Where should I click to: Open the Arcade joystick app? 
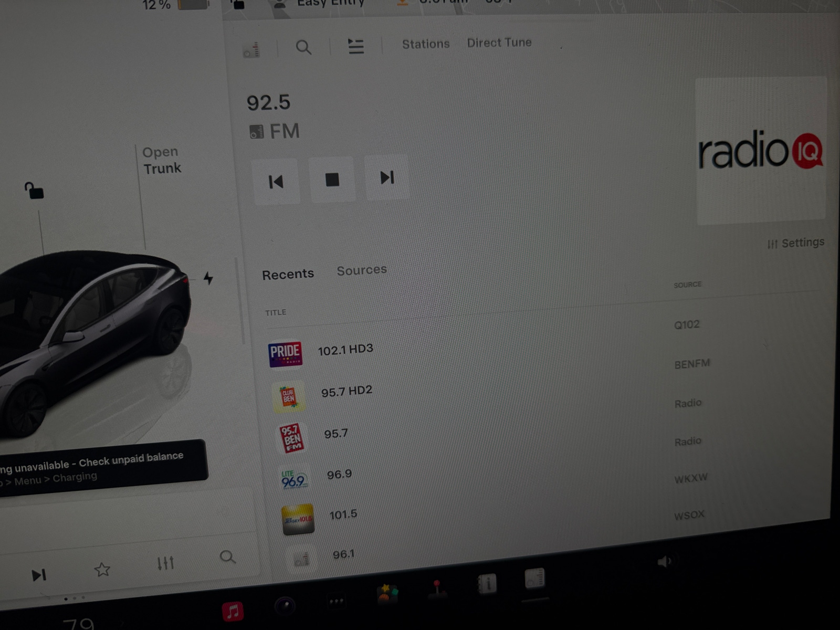[437, 589]
